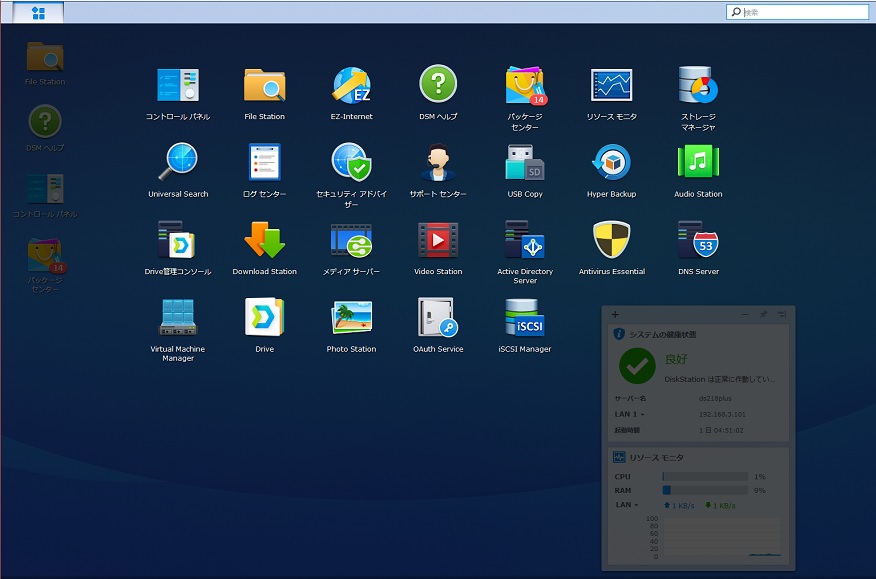Click the green checkmark health icon
This screenshot has width=876, height=579.
(x=637, y=366)
